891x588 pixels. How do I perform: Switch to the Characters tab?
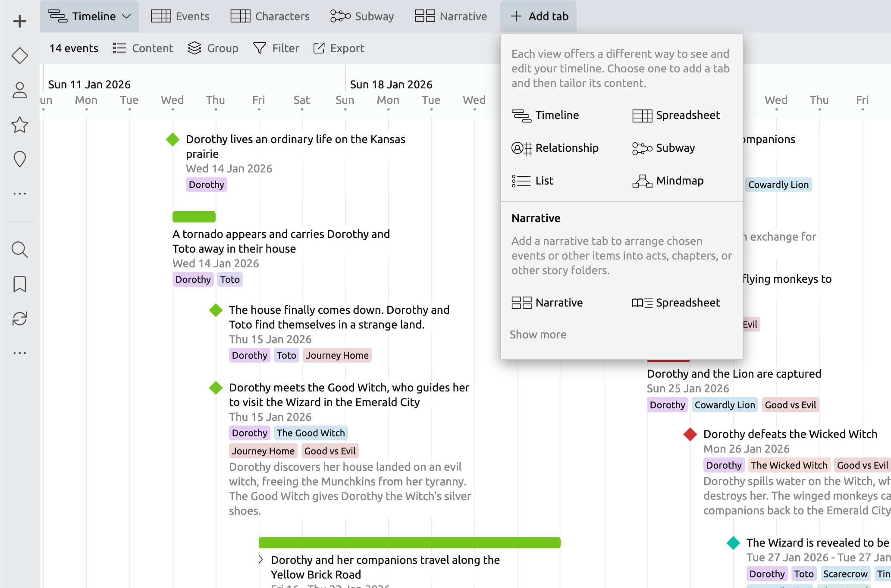click(x=270, y=16)
